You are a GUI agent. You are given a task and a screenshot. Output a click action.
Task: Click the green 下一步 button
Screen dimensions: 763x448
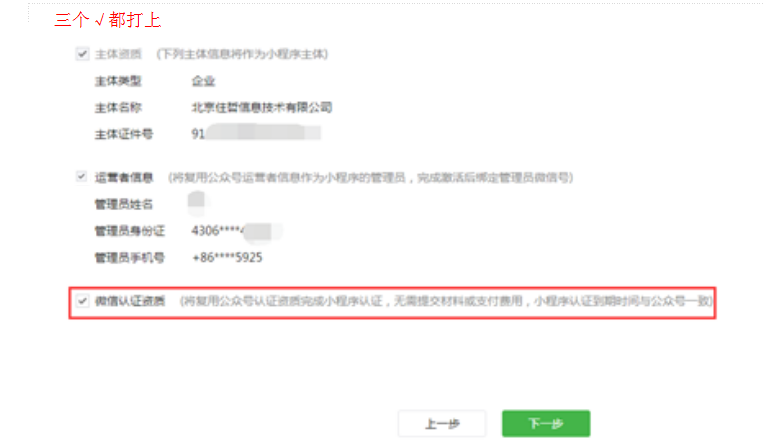(x=546, y=424)
